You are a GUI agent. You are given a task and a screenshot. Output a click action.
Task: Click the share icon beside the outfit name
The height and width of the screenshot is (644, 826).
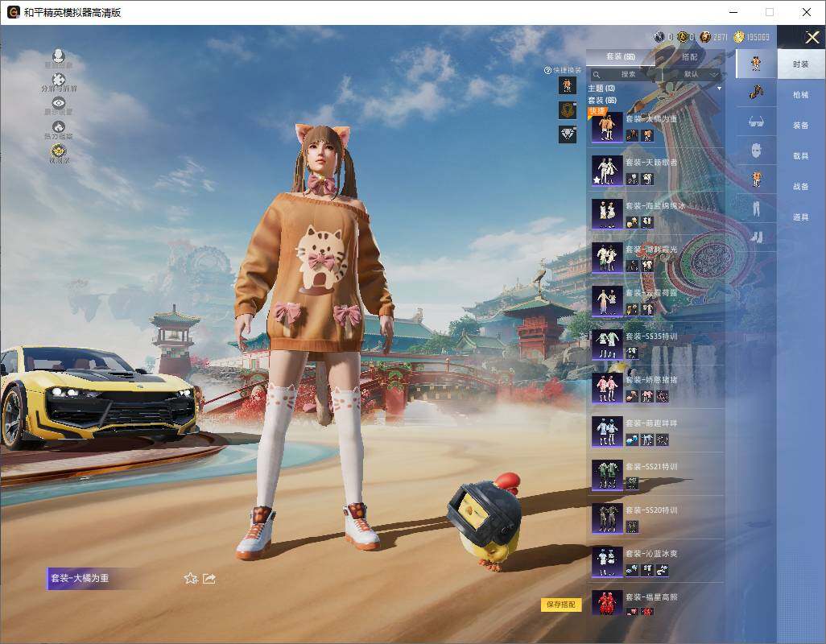click(x=208, y=578)
